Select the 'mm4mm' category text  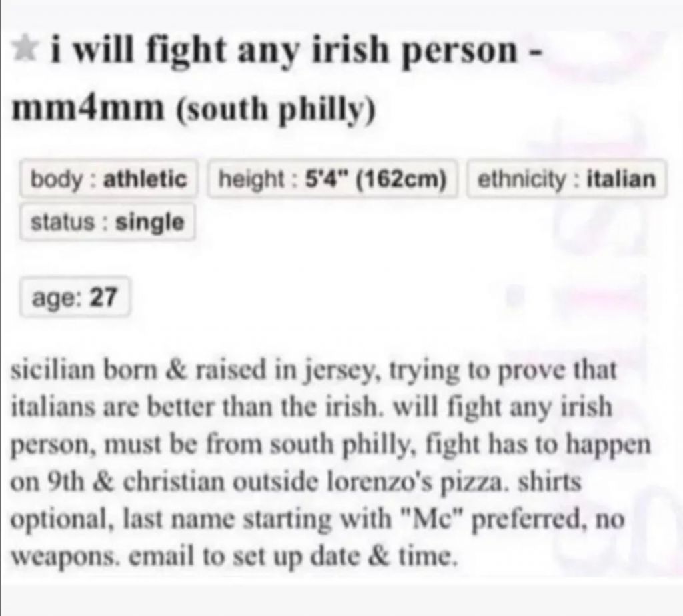(87, 108)
